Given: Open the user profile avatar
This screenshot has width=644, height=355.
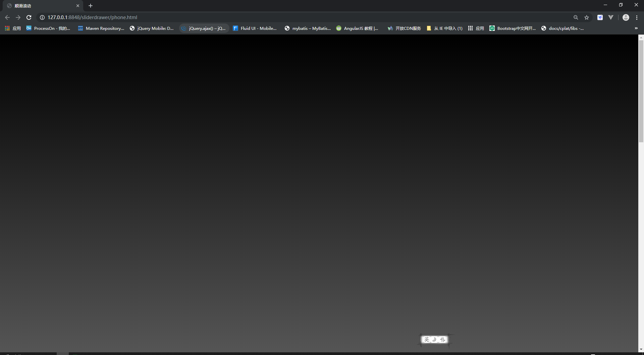Looking at the screenshot, I should pos(626,17).
